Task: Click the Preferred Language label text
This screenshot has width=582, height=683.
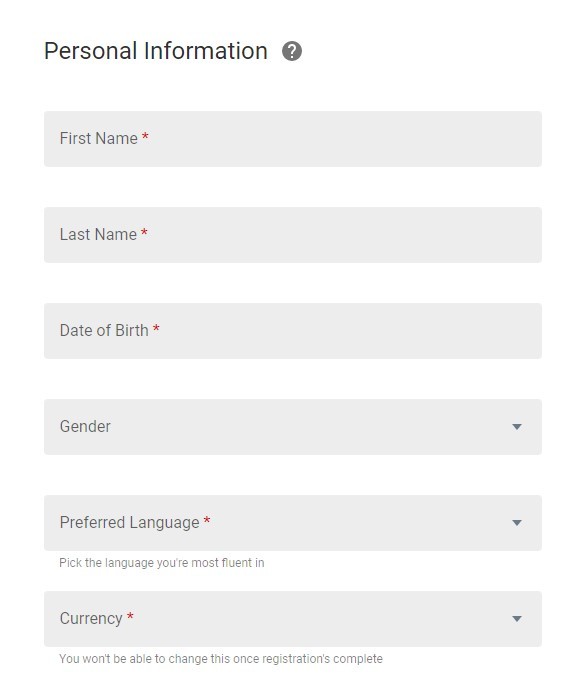Action: (x=129, y=523)
